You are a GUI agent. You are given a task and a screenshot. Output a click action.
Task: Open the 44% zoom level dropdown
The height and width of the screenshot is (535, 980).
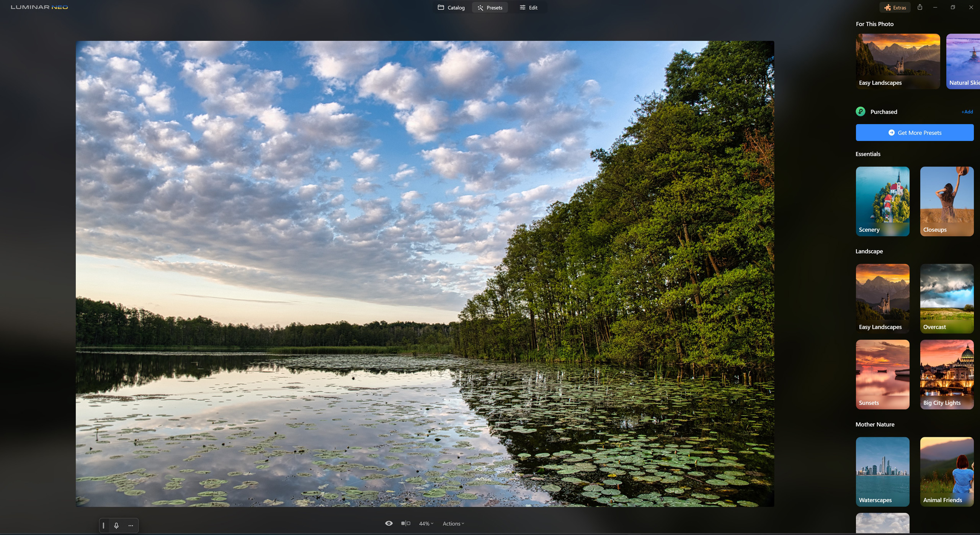point(426,523)
